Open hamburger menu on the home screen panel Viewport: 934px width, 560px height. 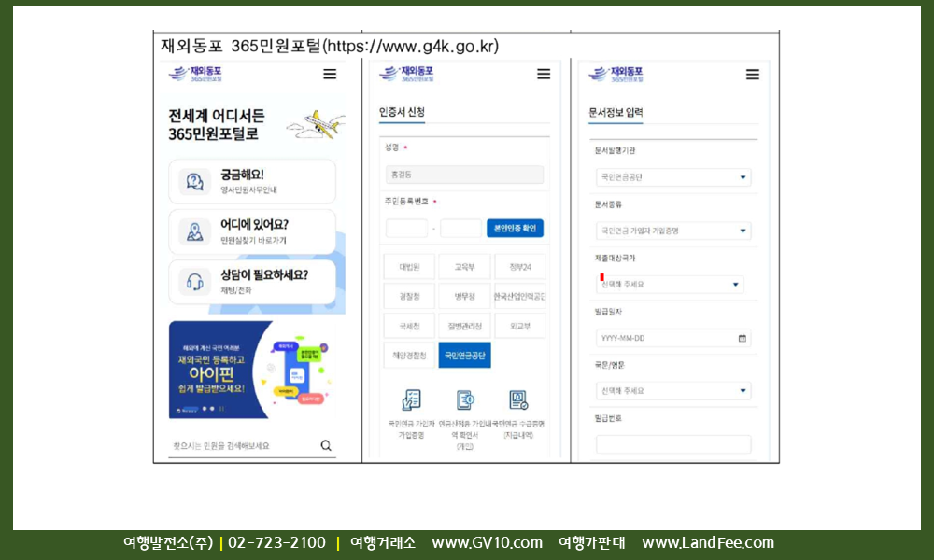[329, 75]
